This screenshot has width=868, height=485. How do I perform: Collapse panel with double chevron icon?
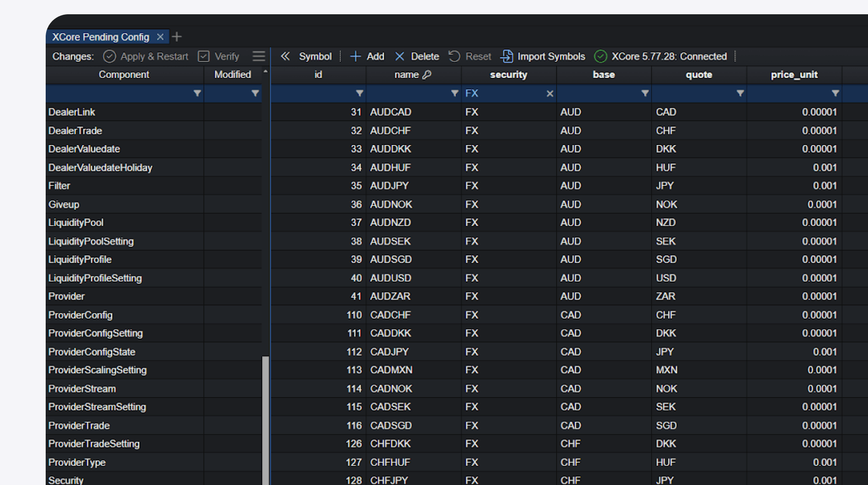(x=285, y=57)
